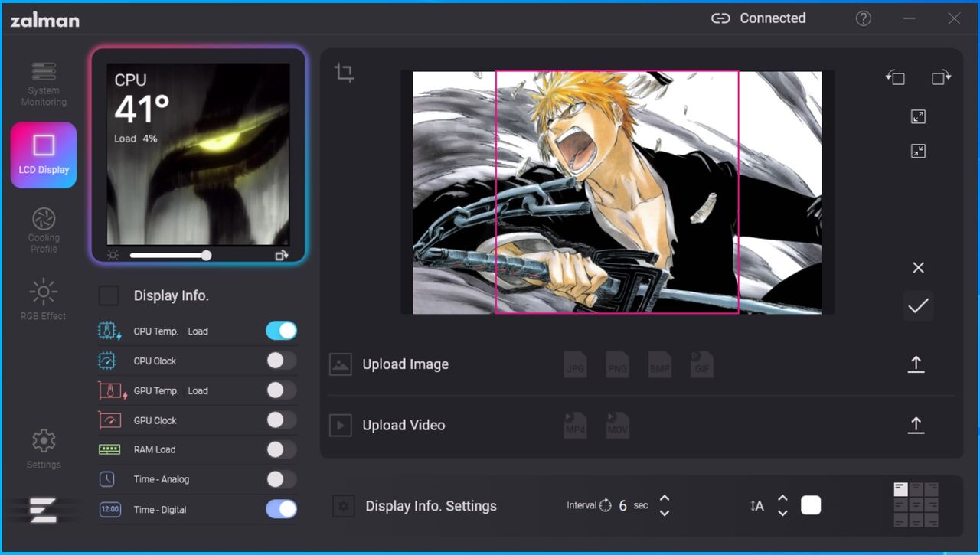Click the Connected status text
Screen dimensions: 980x555
click(x=773, y=18)
